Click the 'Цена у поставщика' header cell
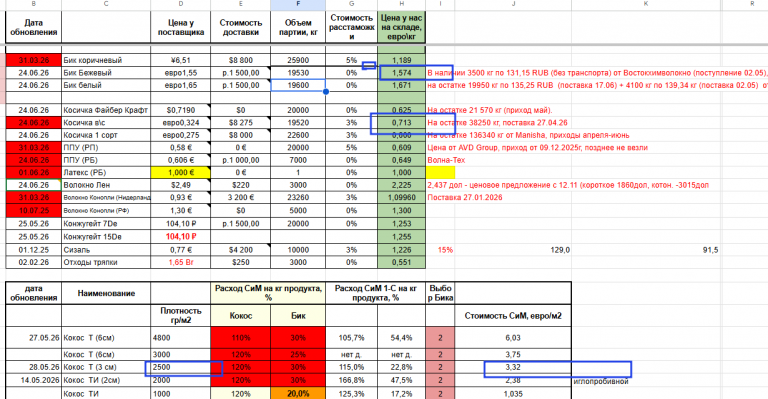Image resolution: width=768 pixels, height=399 pixels. coord(181,27)
